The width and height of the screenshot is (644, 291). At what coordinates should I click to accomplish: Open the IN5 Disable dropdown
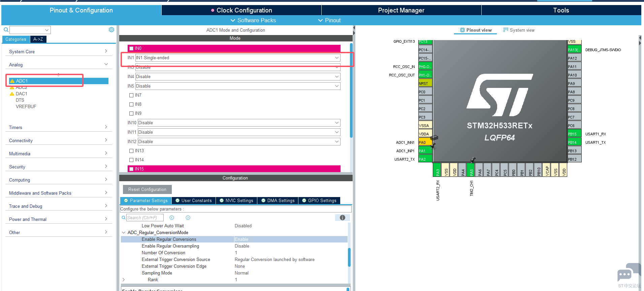tap(238, 86)
